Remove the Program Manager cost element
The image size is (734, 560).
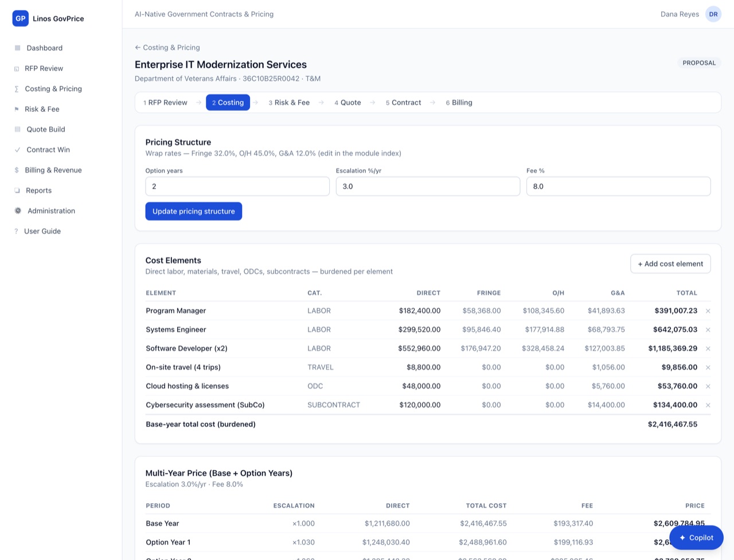(708, 311)
